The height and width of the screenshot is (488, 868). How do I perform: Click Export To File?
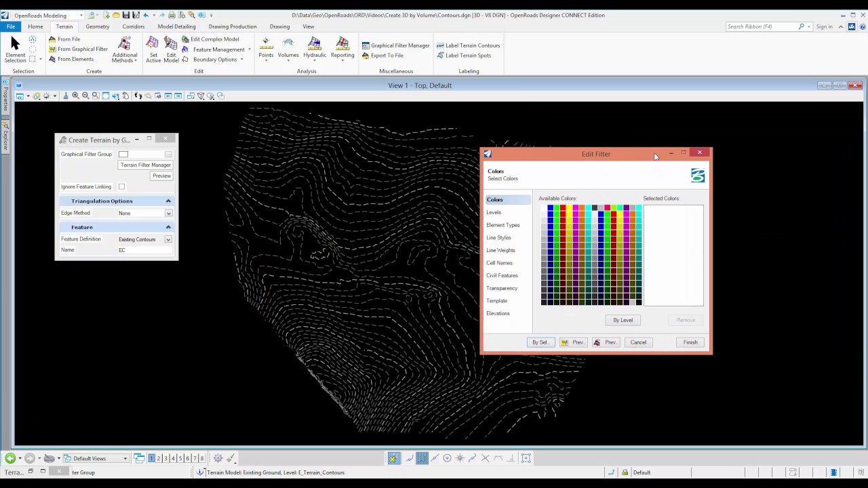382,56
